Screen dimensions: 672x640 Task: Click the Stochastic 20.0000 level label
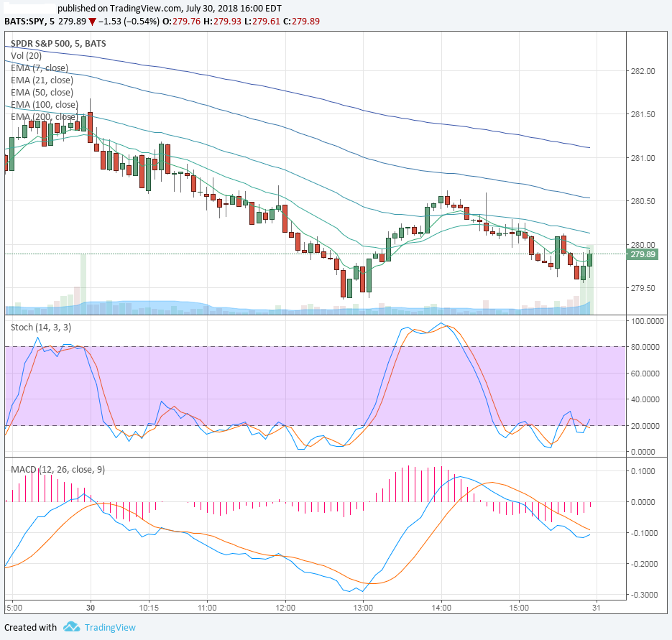pos(645,426)
